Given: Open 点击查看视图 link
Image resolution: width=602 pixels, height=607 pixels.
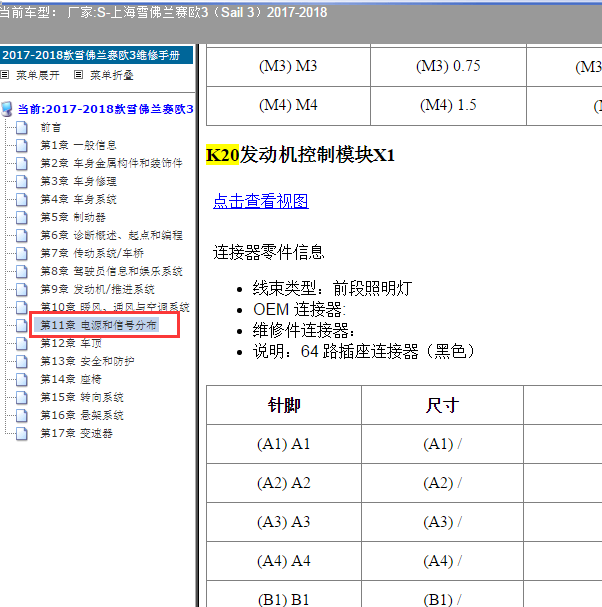Looking at the screenshot, I should click(261, 201).
